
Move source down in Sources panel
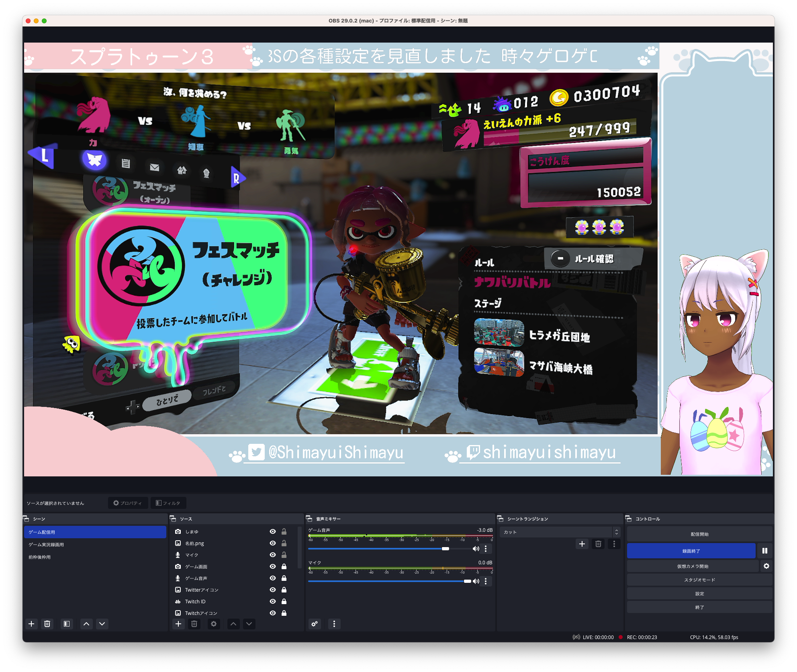(249, 624)
